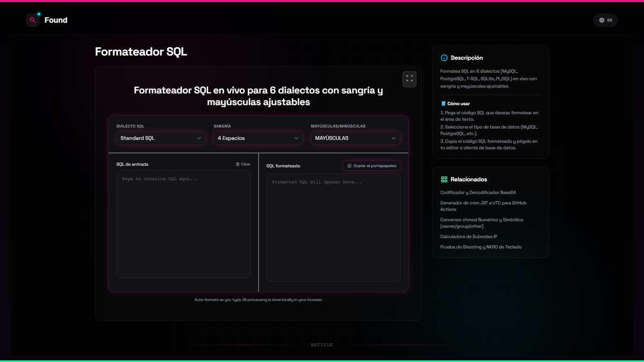This screenshot has height=362, width=644.
Task: Click the trash Clear button
Action: point(243,164)
